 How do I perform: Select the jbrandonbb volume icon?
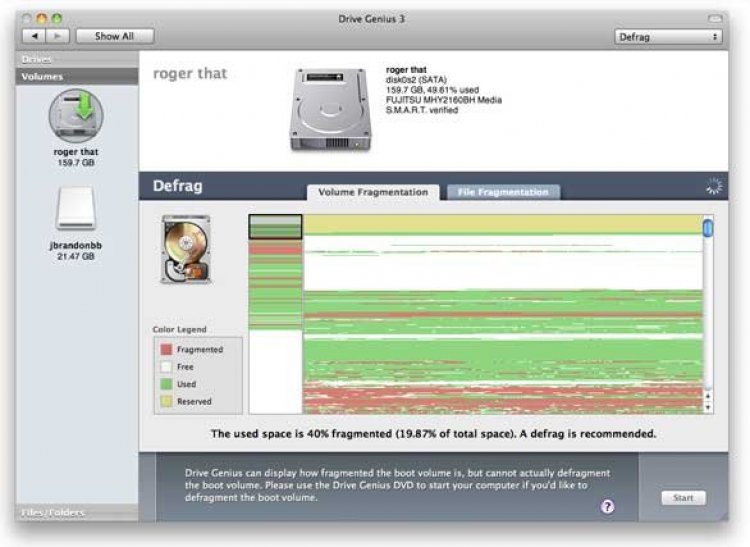click(76, 208)
